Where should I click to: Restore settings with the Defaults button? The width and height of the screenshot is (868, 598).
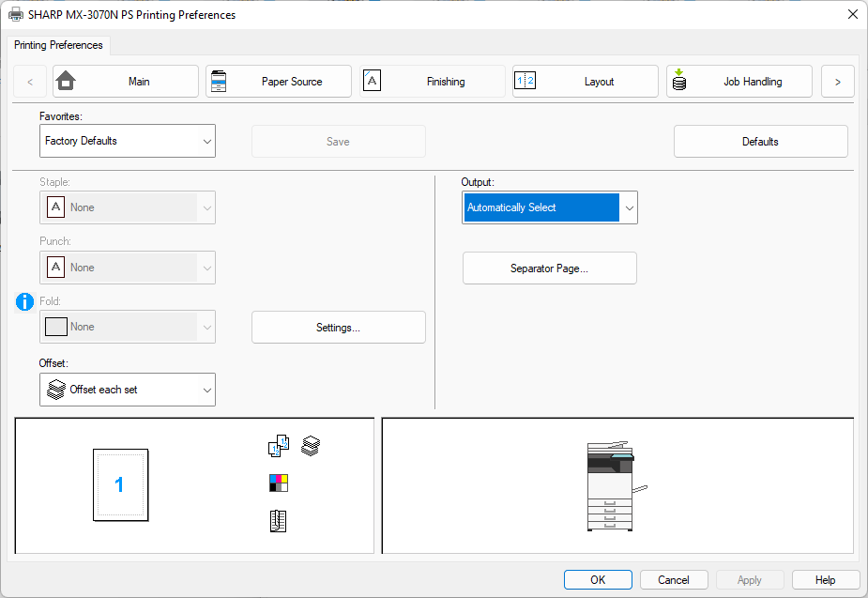pyautogui.click(x=760, y=142)
